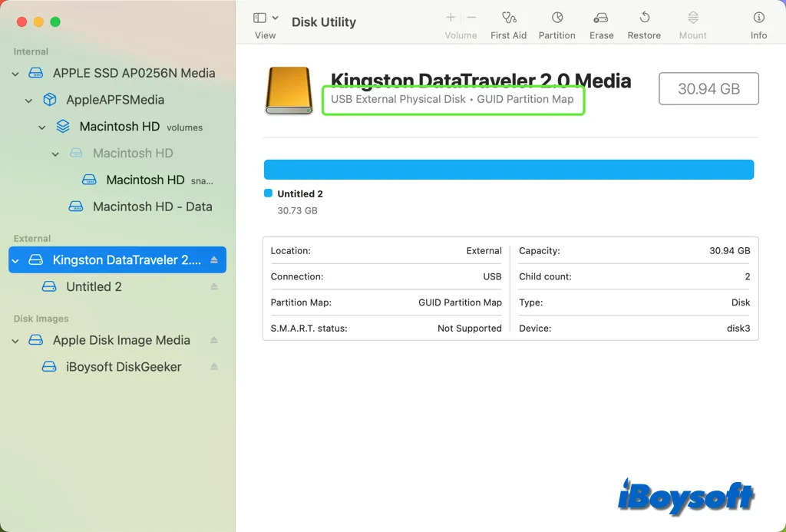Click the S.M.A.R.T. status Not Supported value
The height and width of the screenshot is (532, 786).
coord(470,329)
